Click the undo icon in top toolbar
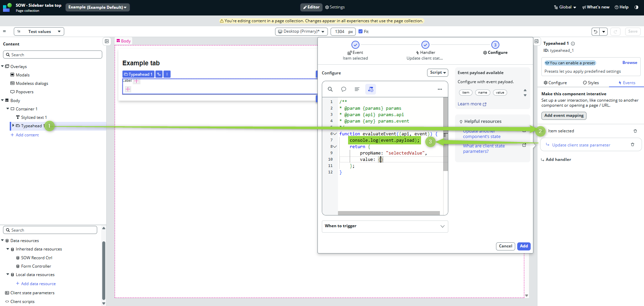The image size is (644, 306). click(596, 32)
